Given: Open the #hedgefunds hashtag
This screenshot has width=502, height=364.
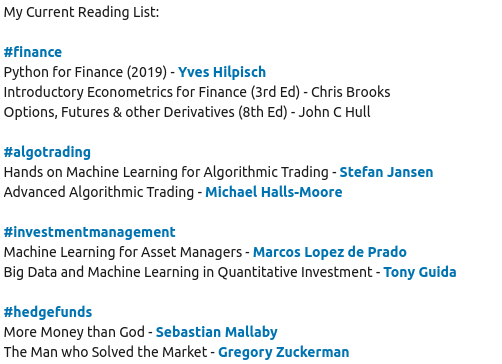Looking at the screenshot, I should [x=48, y=312].
